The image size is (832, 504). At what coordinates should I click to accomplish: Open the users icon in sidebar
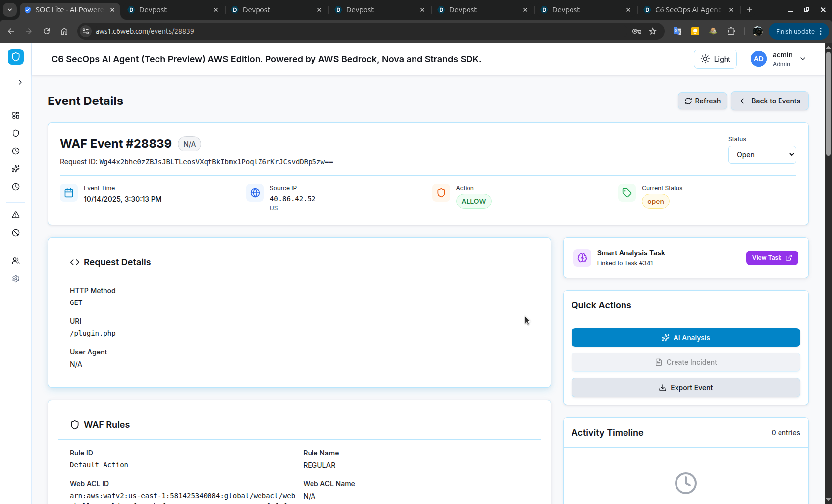point(16,261)
